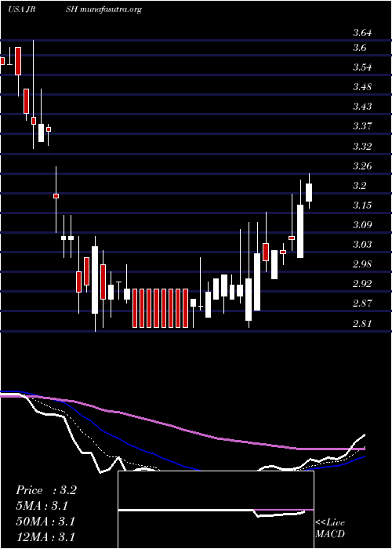The image size is (392, 549).
Task: Click the 3.64 price axis label
Action: (362, 33)
